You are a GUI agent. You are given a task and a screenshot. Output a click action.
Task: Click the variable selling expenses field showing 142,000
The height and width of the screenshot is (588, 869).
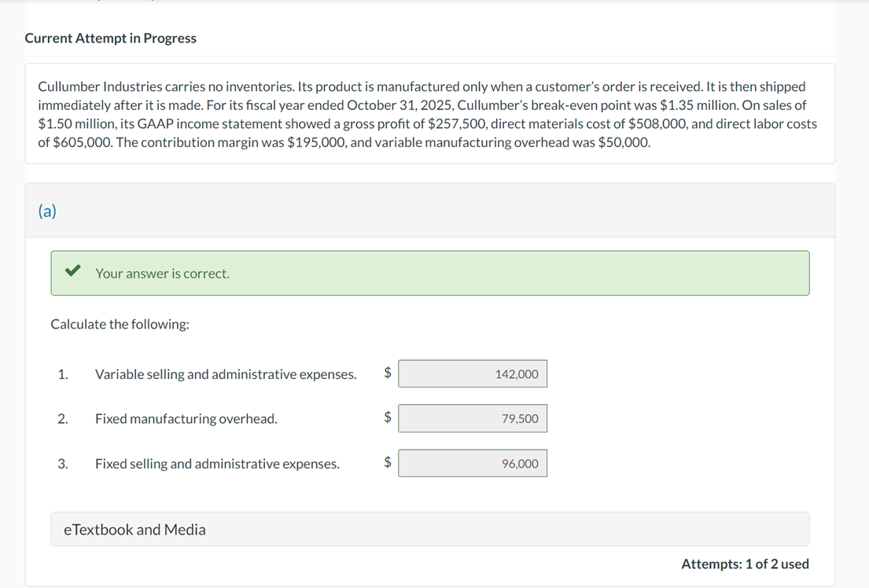coord(473,374)
